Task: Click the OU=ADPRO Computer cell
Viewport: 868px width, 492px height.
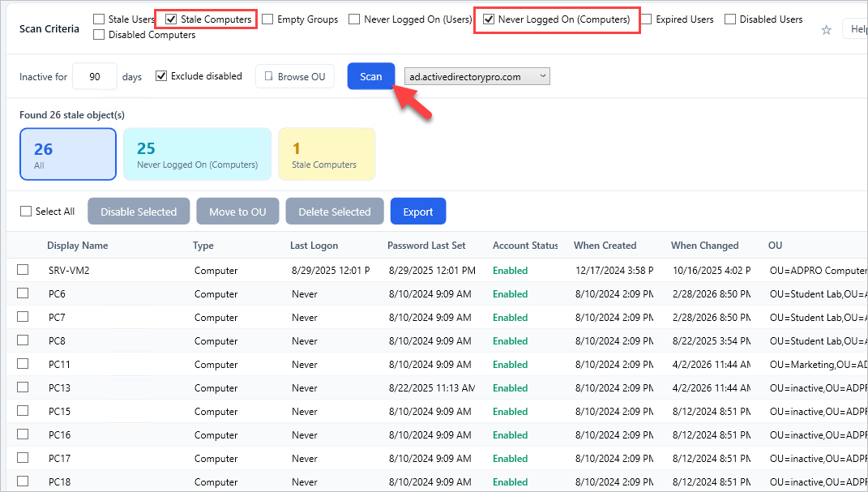Action: click(819, 271)
